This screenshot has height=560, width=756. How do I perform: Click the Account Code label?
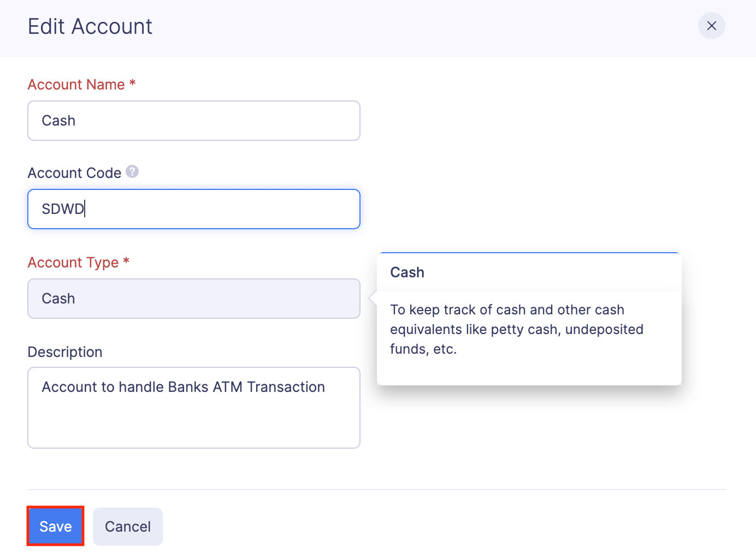coord(74,173)
